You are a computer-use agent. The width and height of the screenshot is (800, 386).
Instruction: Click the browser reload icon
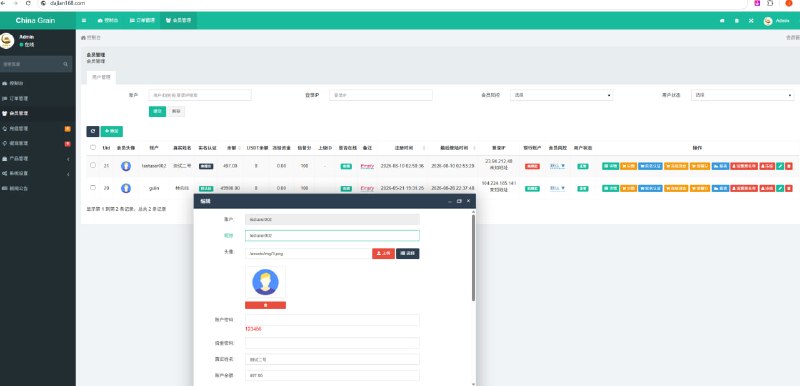pos(28,3)
